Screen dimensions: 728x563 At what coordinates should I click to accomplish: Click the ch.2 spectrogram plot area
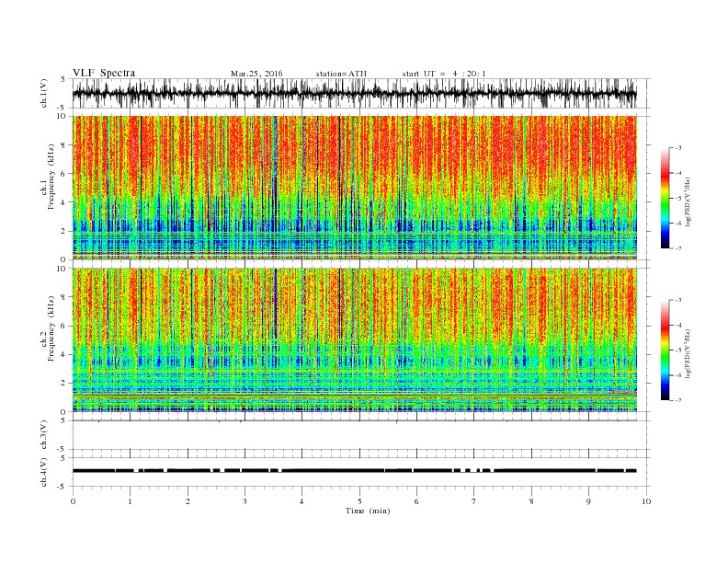(355, 339)
